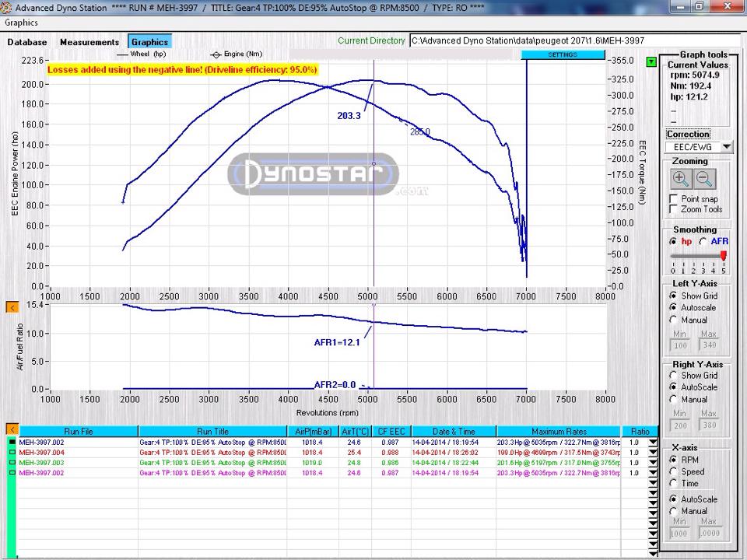
Task: Toggle the marker box of the magenta MEH-3997.002 run
Action: pos(12,473)
